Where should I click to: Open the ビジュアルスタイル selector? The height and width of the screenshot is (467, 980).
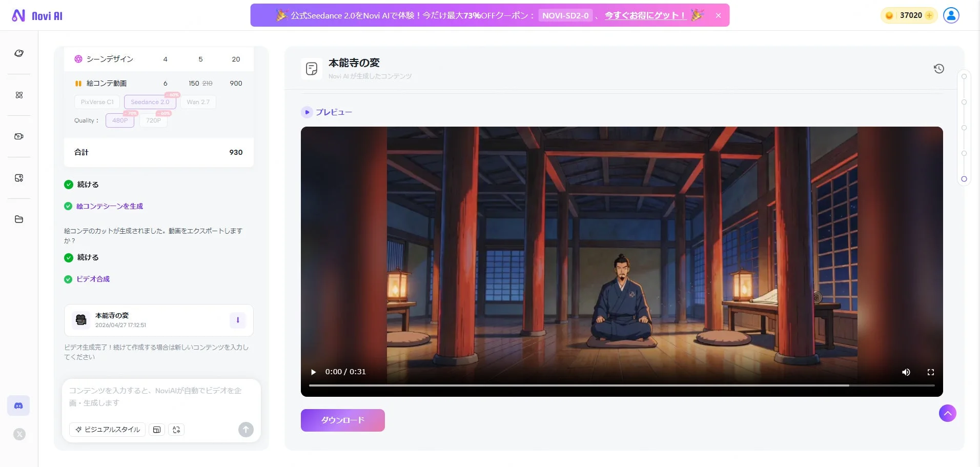107,430
